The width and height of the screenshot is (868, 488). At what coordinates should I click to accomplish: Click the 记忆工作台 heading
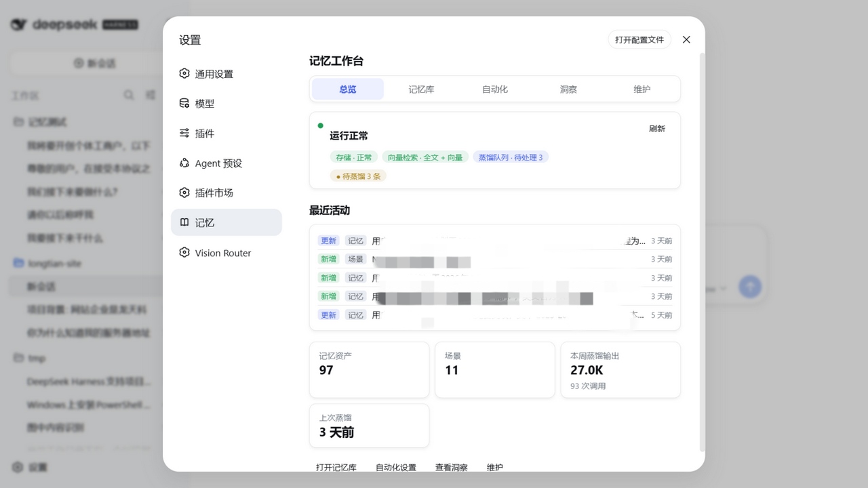(336, 61)
